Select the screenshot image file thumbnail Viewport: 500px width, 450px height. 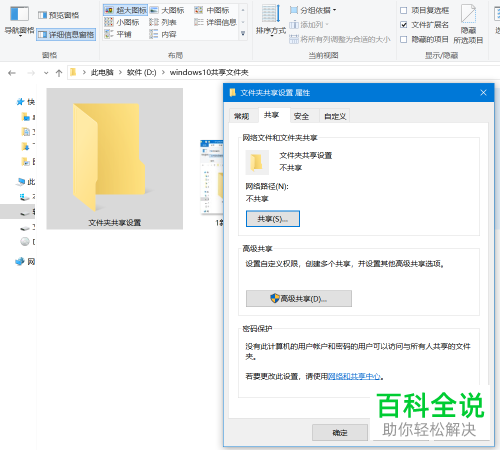[x=212, y=178]
